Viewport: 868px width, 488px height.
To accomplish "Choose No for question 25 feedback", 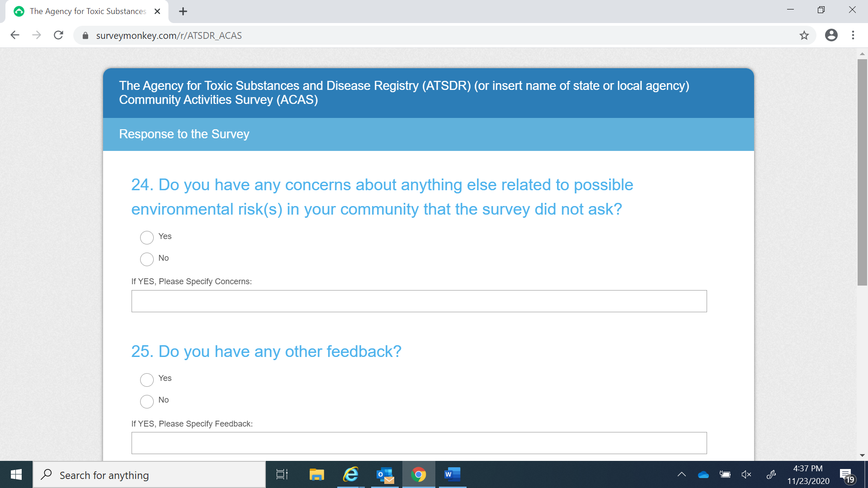I will pyautogui.click(x=147, y=401).
